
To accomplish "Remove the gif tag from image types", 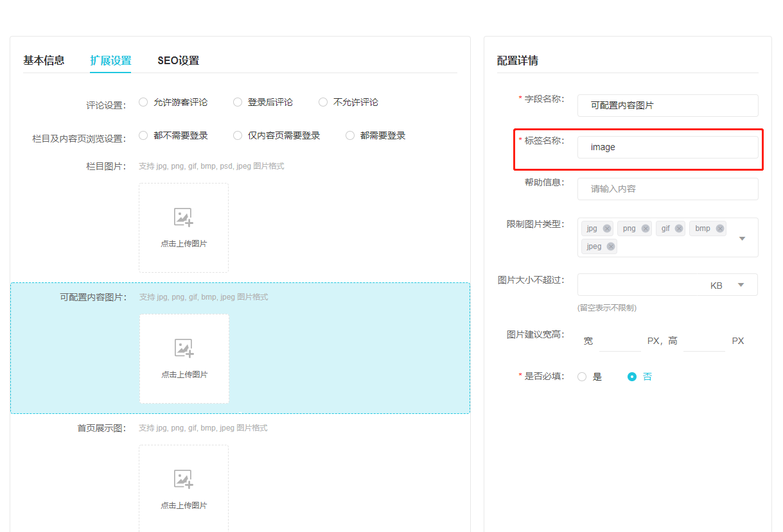I will click(679, 228).
